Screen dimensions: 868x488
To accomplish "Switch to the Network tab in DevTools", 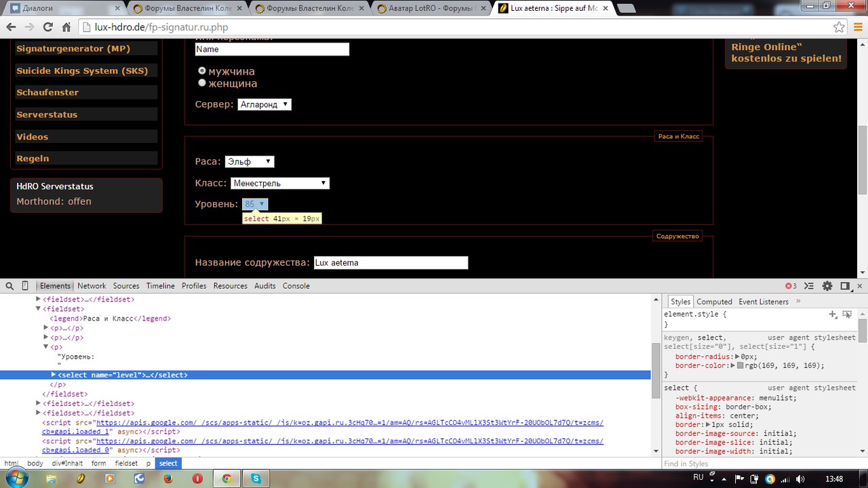I will 92,286.
